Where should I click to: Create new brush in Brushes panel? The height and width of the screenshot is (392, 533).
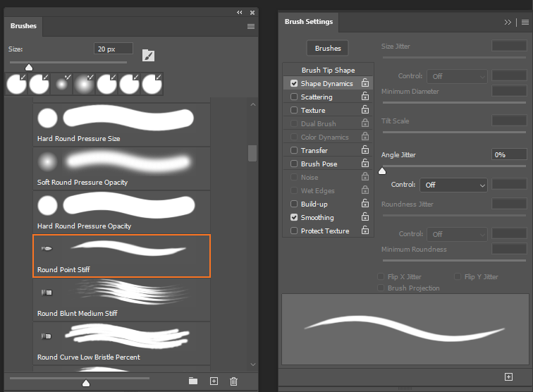coord(214,381)
